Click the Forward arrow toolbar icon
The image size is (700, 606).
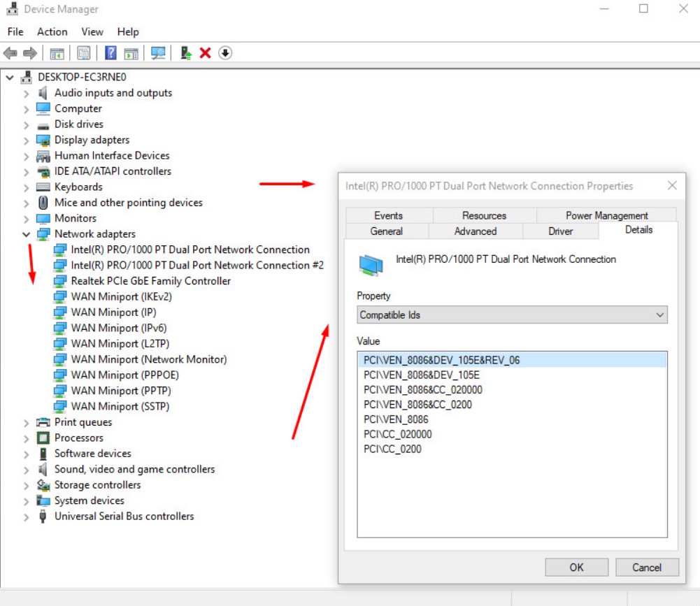[x=30, y=54]
